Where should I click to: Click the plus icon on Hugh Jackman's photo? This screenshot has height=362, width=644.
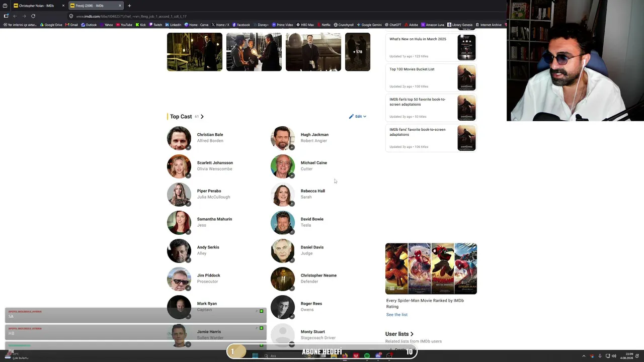[x=292, y=147]
